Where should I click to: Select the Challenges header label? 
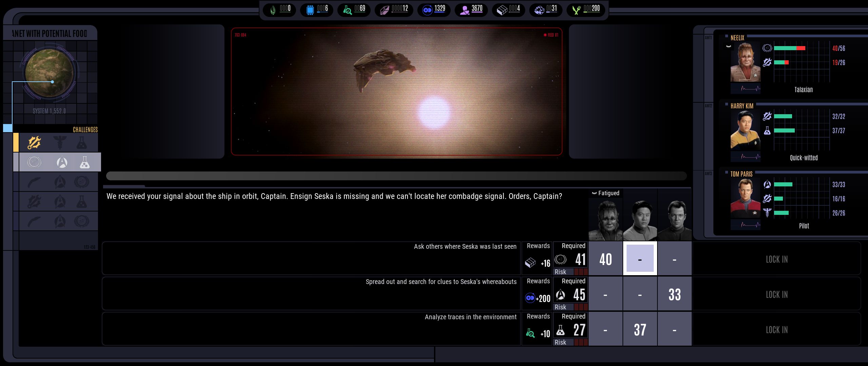coord(85,129)
